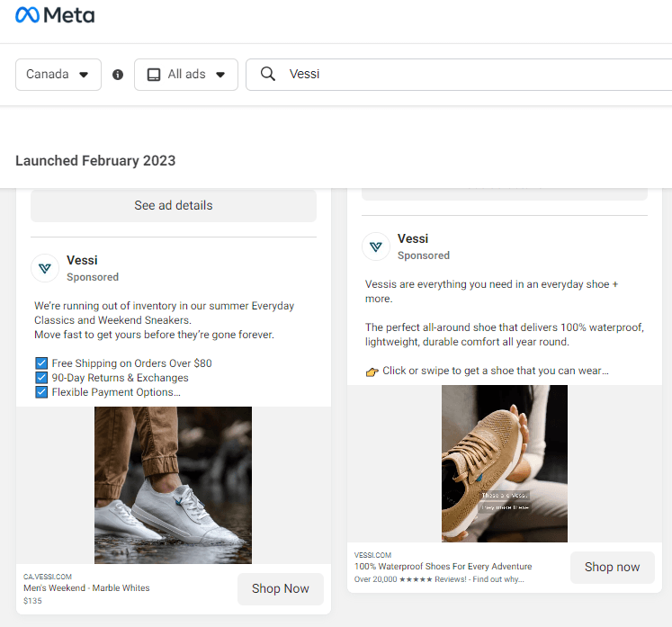Click the 'Vessis are everything you need' text
The image size is (672, 627).
coord(491,291)
